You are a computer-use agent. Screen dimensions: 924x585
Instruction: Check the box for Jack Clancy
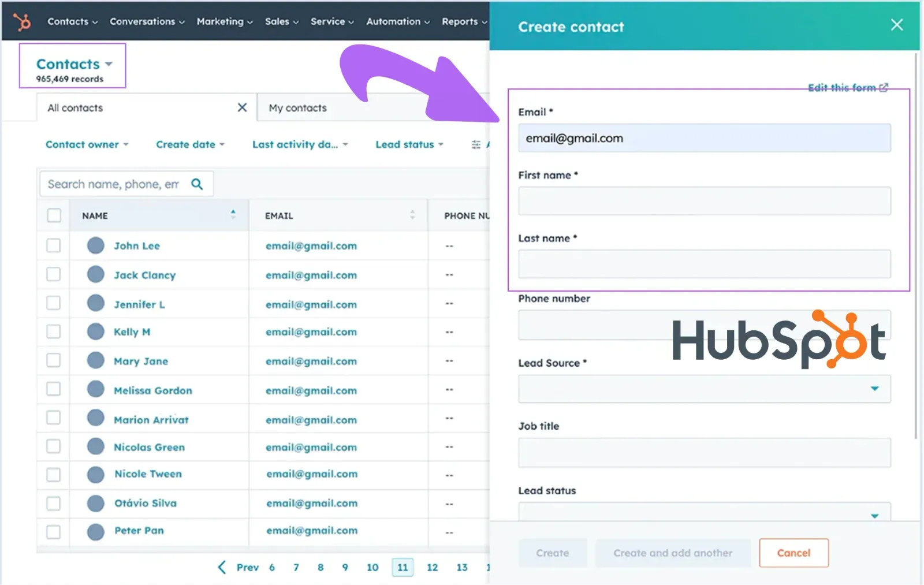click(x=54, y=274)
